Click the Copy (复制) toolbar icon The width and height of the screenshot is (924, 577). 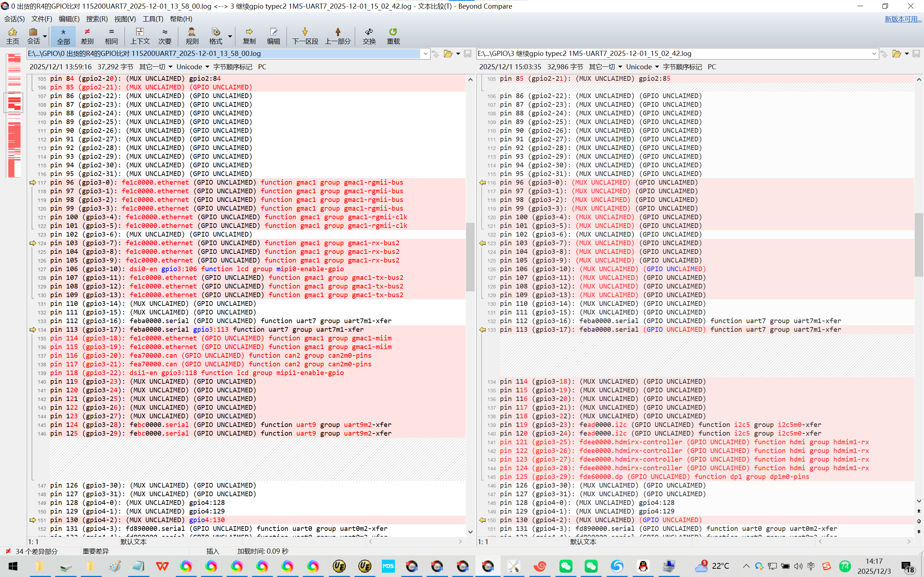(249, 36)
